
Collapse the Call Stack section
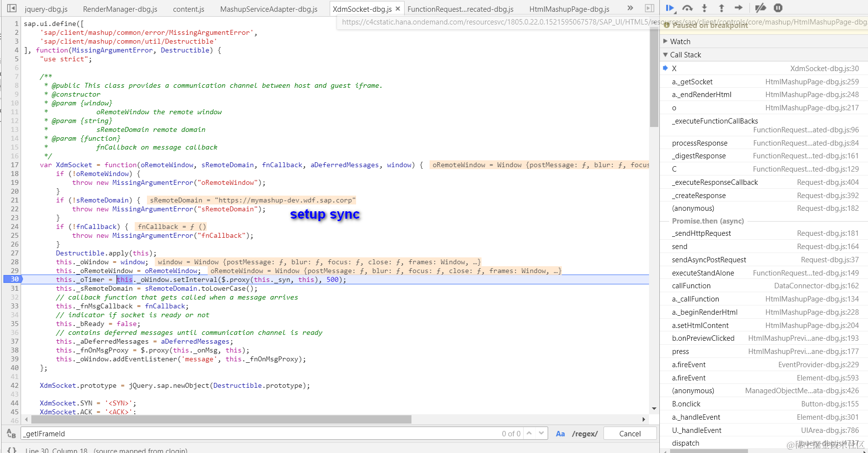(764, 55)
